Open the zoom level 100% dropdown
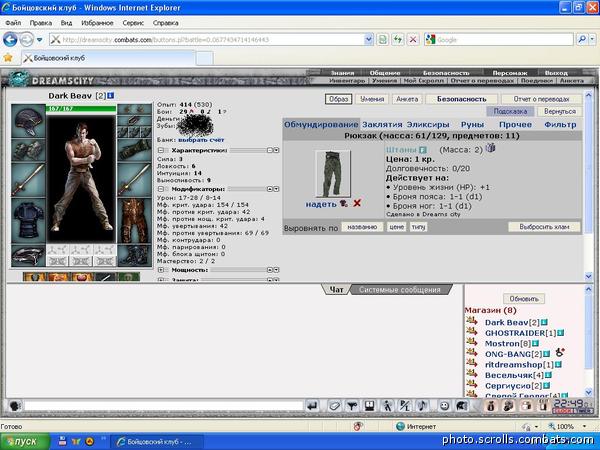 [584, 426]
